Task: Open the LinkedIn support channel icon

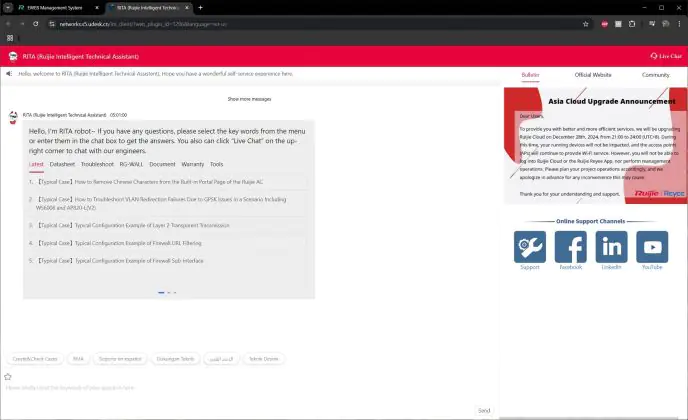Action: (611, 247)
